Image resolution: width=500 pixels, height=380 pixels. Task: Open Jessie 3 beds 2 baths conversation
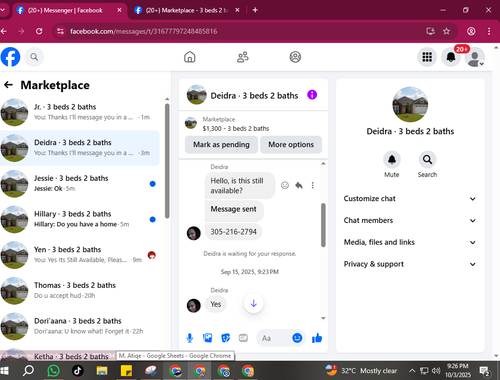pos(80,184)
